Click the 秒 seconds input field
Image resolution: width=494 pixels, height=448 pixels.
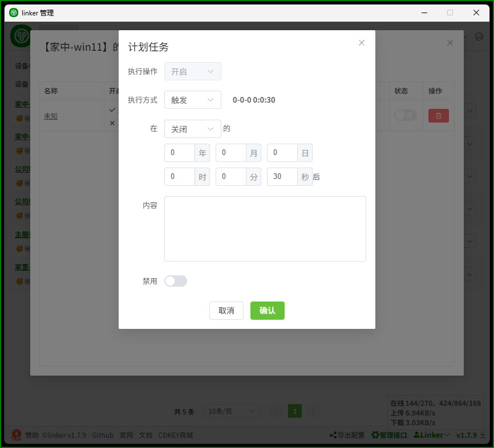tap(282, 177)
